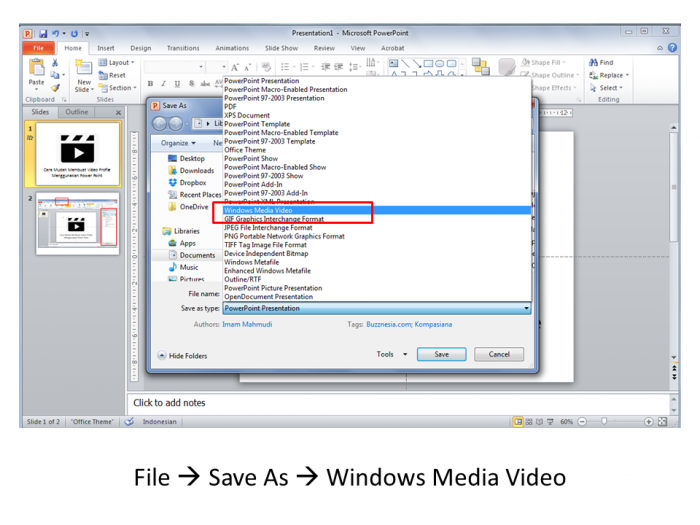Toggle Hide Folders in Save As dialog
The height and width of the screenshot is (525, 700).
click(182, 355)
